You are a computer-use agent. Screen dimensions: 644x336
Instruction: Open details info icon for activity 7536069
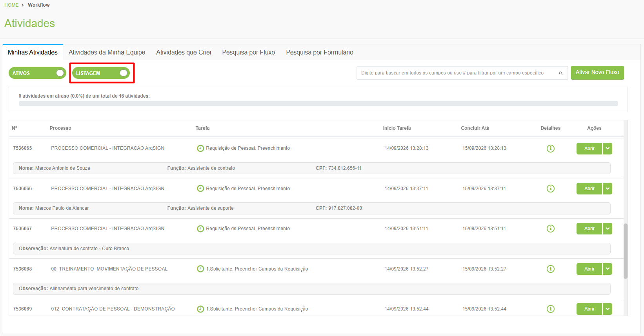click(x=551, y=309)
